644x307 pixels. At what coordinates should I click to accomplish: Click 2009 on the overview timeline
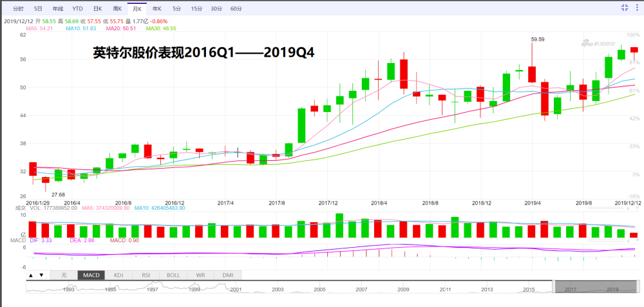click(403, 290)
